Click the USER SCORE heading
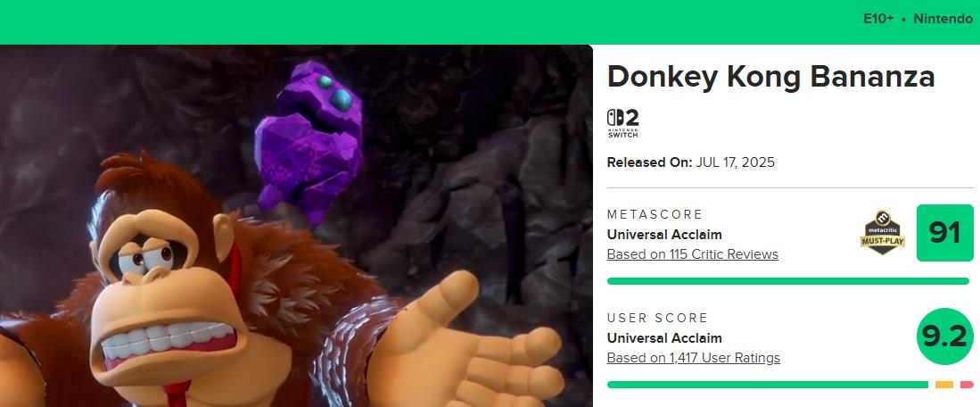Viewport: 980px width, 407px height. [x=657, y=318]
